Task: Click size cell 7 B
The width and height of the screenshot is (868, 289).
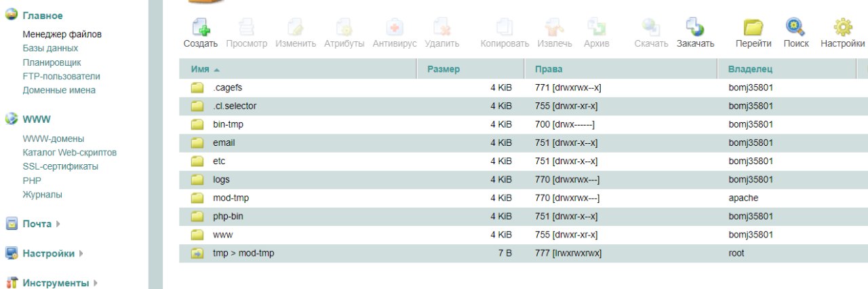Action: click(504, 253)
